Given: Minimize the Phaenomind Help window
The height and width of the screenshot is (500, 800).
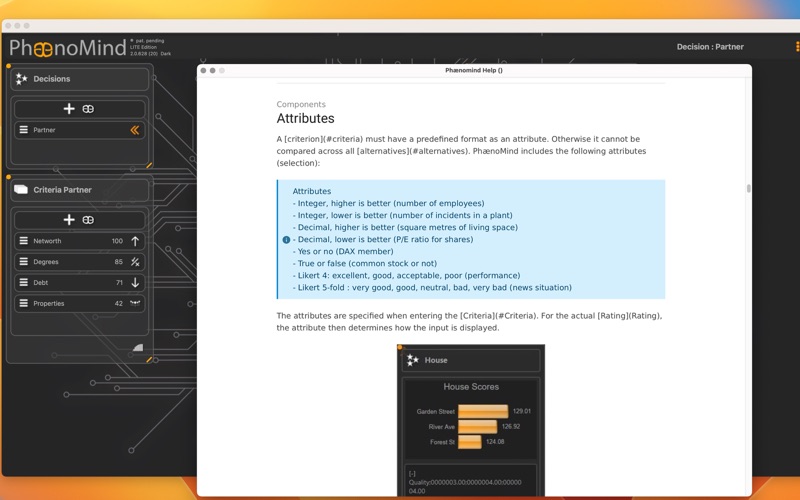Looking at the screenshot, I should point(213,70).
